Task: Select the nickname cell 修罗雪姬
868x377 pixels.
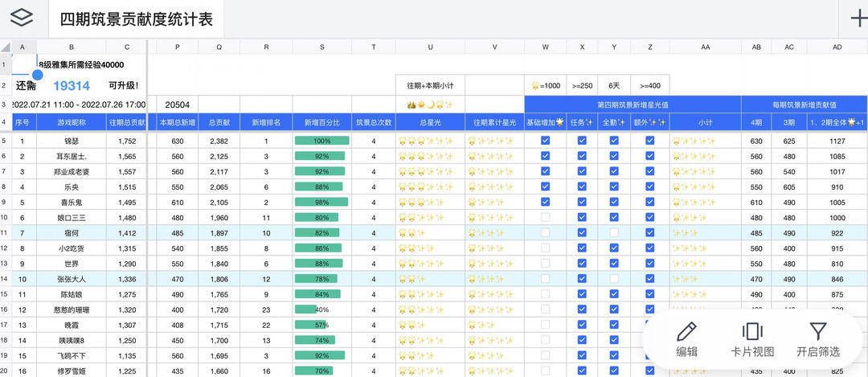Action: click(x=72, y=371)
